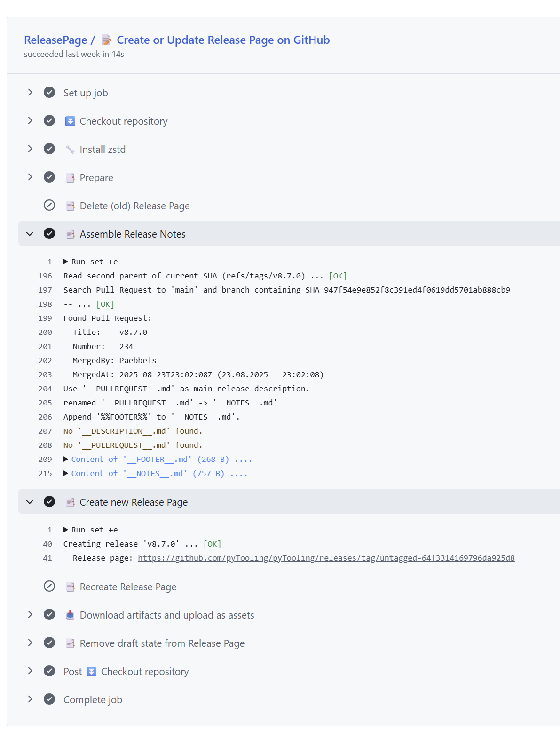This screenshot has height=738, width=560.
Task: Open the Remove draft state step
Action: [162, 643]
